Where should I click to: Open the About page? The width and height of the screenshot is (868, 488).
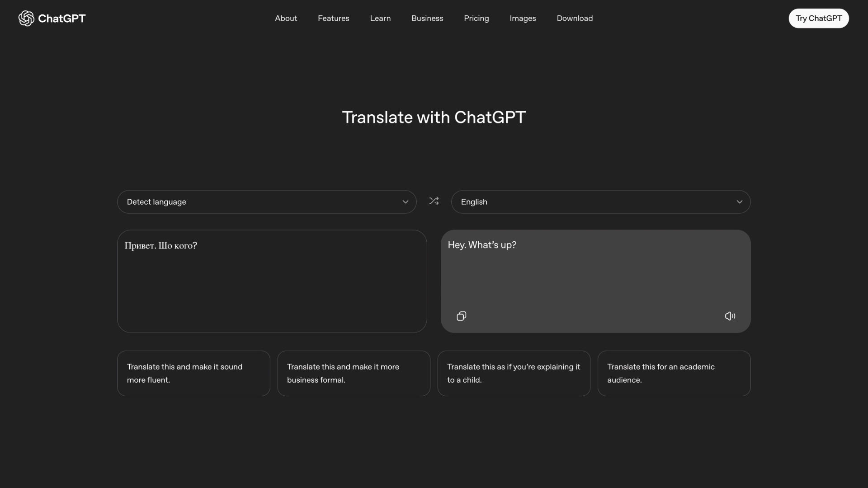point(286,18)
